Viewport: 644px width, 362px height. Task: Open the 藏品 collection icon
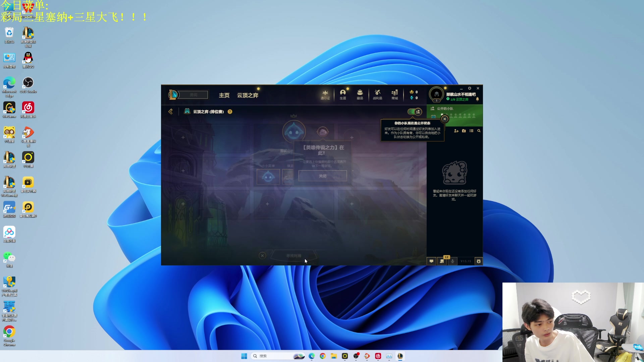tap(360, 95)
